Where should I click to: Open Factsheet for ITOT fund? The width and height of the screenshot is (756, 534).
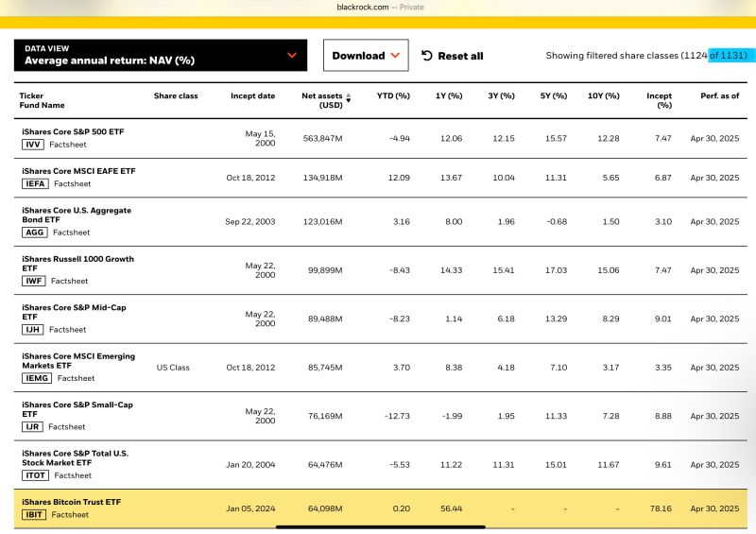point(74,475)
